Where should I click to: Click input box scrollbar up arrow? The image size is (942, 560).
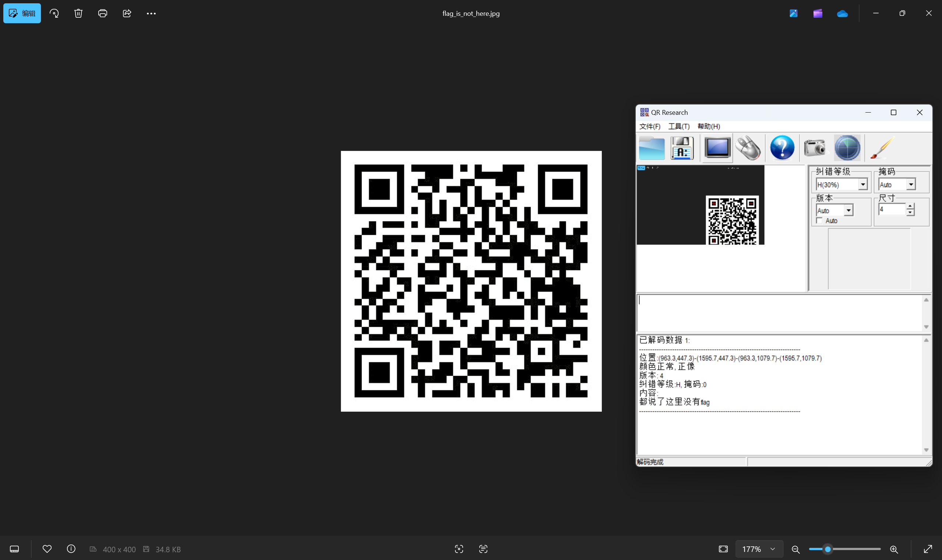click(x=926, y=300)
